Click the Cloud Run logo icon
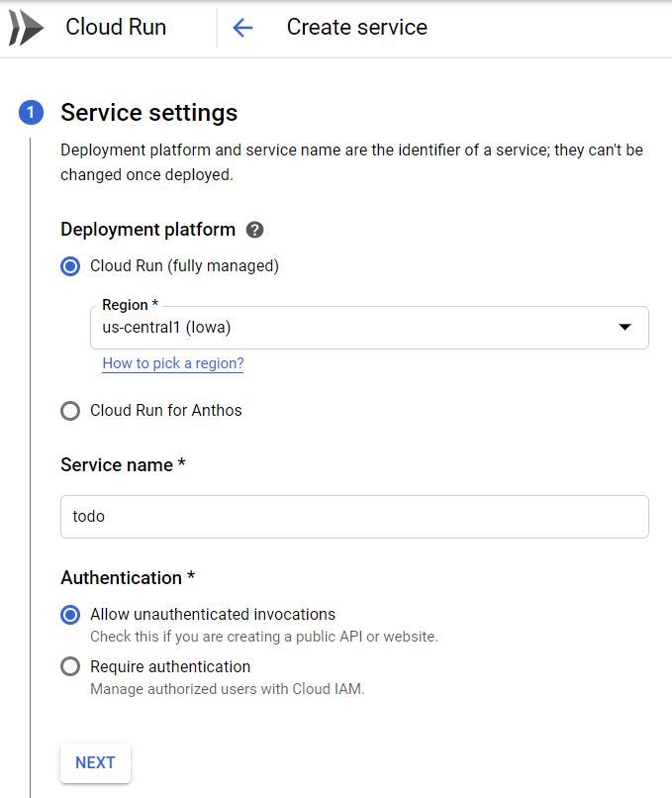This screenshot has width=672, height=798. pos(26,28)
